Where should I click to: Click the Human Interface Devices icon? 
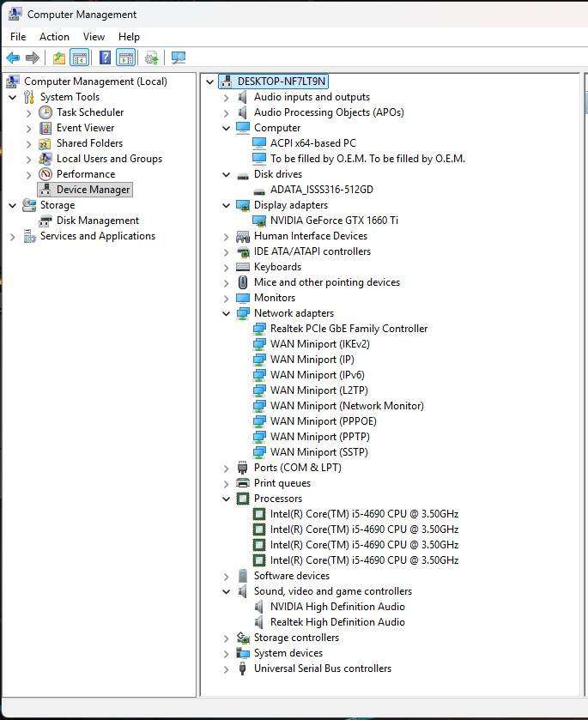pyautogui.click(x=243, y=237)
